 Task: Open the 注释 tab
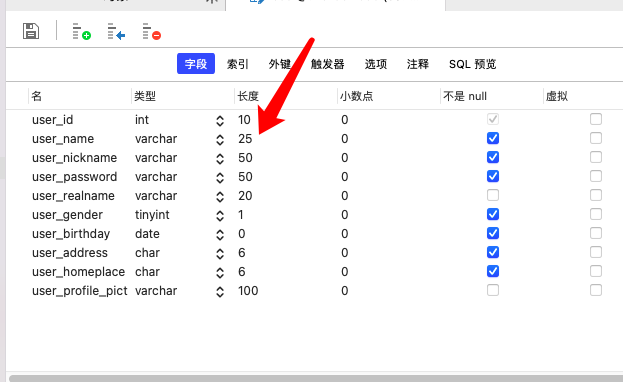click(418, 64)
